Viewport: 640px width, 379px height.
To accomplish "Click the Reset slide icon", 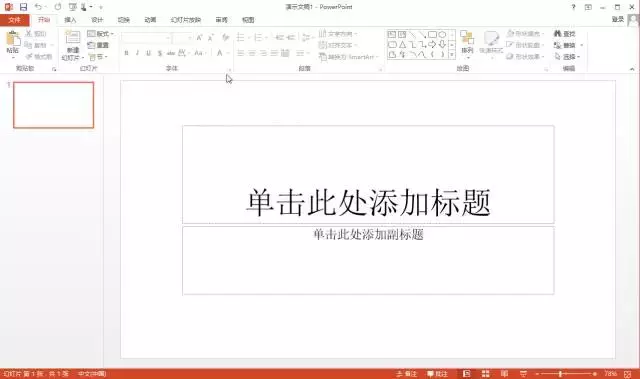I will click(x=91, y=45).
